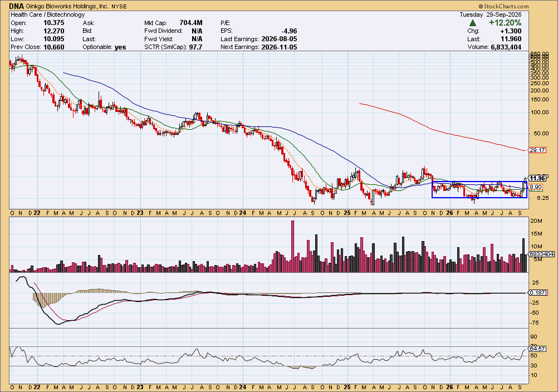Click the green up-arrow change icon
Viewport: 558px width, 392px height.
point(473,23)
